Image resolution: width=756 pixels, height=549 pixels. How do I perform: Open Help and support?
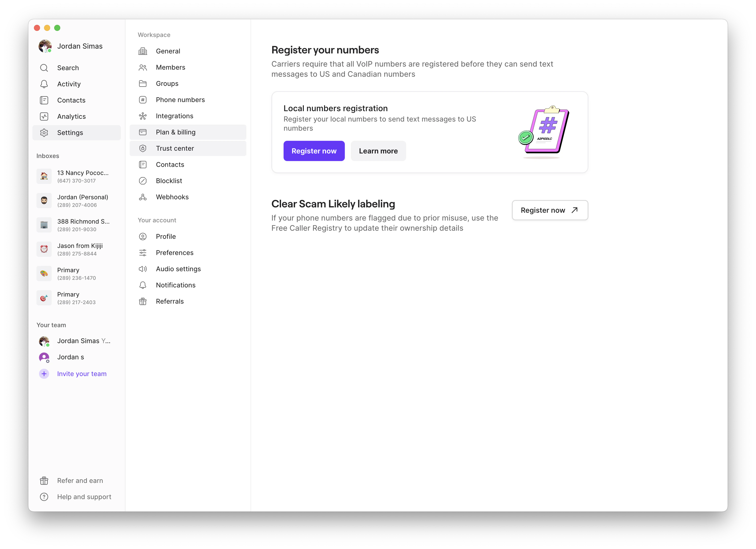[84, 497]
